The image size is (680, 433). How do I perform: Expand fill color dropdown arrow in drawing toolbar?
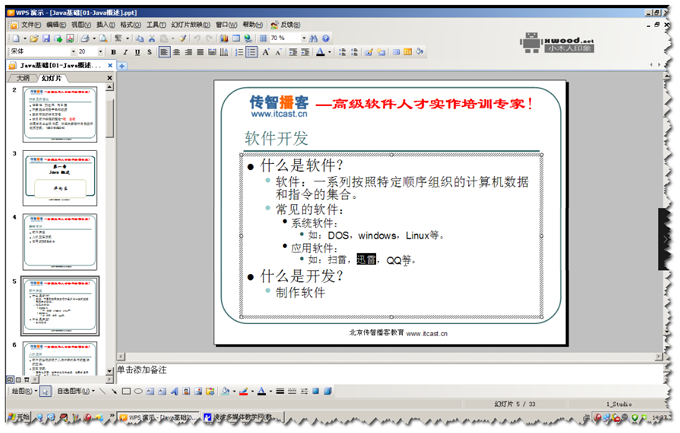point(234,391)
